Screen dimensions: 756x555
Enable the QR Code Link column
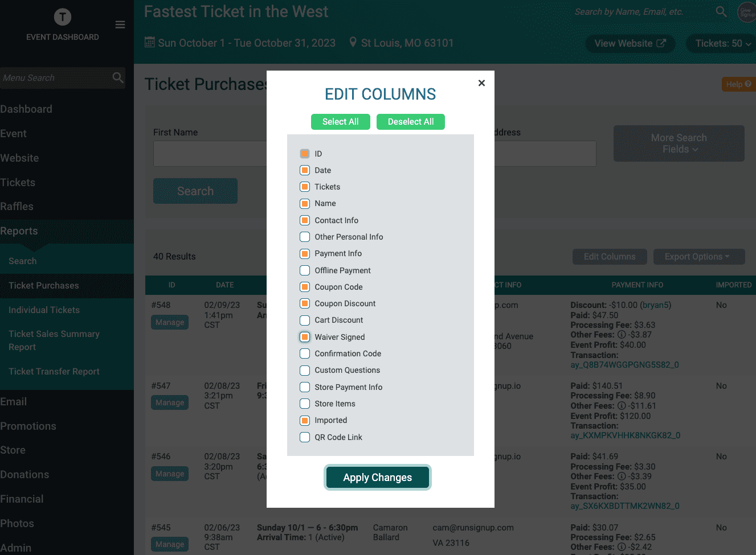click(305, 437)
